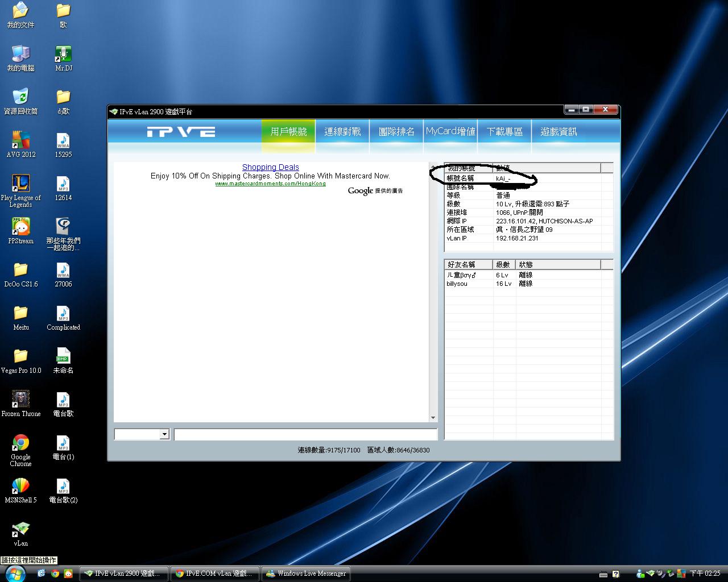Open the PPStream desktop icon
Screen dimensions: 728x582
[21, 227]
